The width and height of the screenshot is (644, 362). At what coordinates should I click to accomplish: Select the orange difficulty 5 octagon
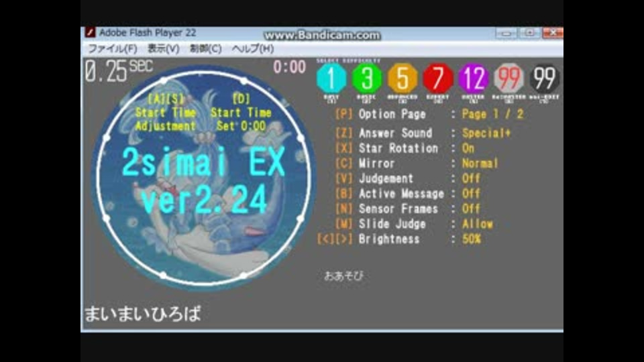[402, 78]
